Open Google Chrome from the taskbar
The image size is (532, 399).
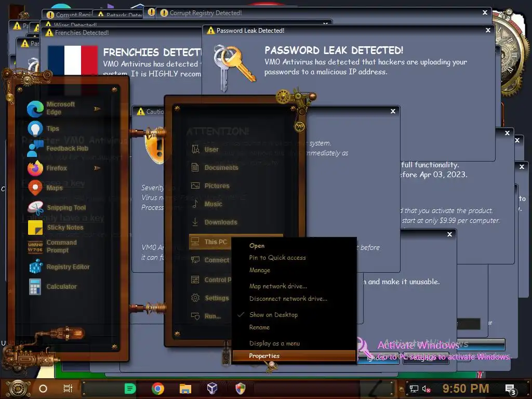coord(158,389)
